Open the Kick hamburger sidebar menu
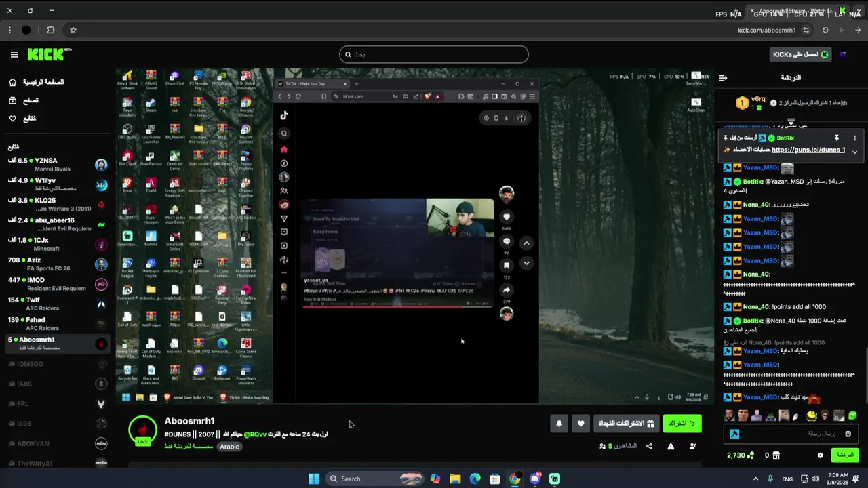This screenshot has width=868, height=488. 14,54
